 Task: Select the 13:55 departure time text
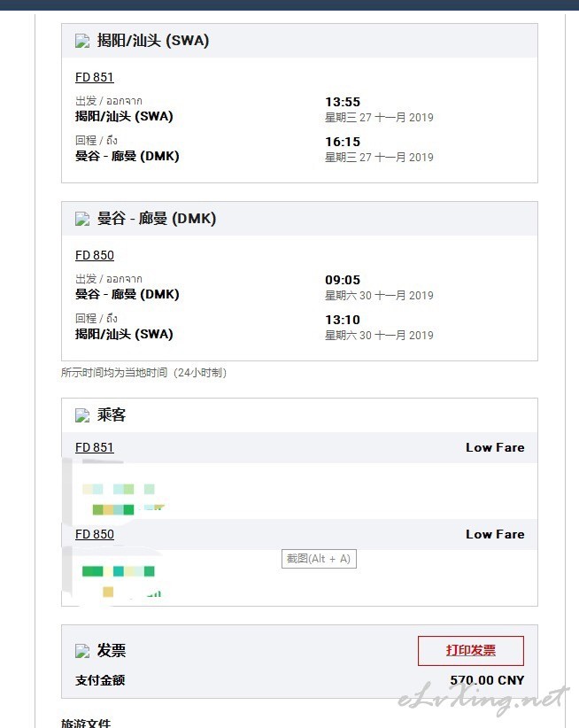click(x=343, y=102)
